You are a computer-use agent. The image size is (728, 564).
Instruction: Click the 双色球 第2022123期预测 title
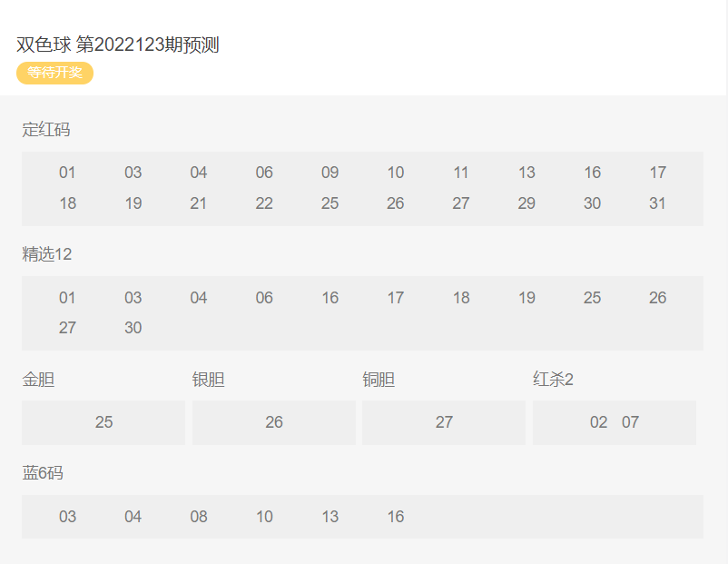[x=117, y=45]
